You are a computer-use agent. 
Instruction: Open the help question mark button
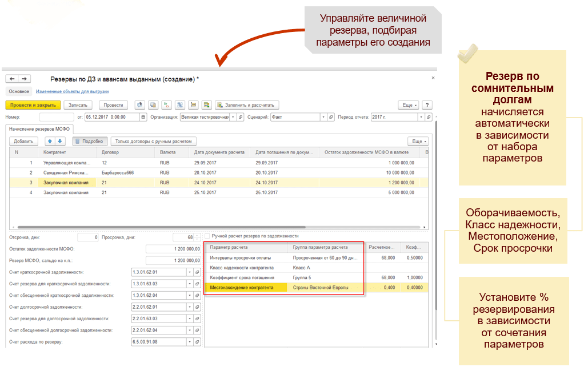[426, 105]
